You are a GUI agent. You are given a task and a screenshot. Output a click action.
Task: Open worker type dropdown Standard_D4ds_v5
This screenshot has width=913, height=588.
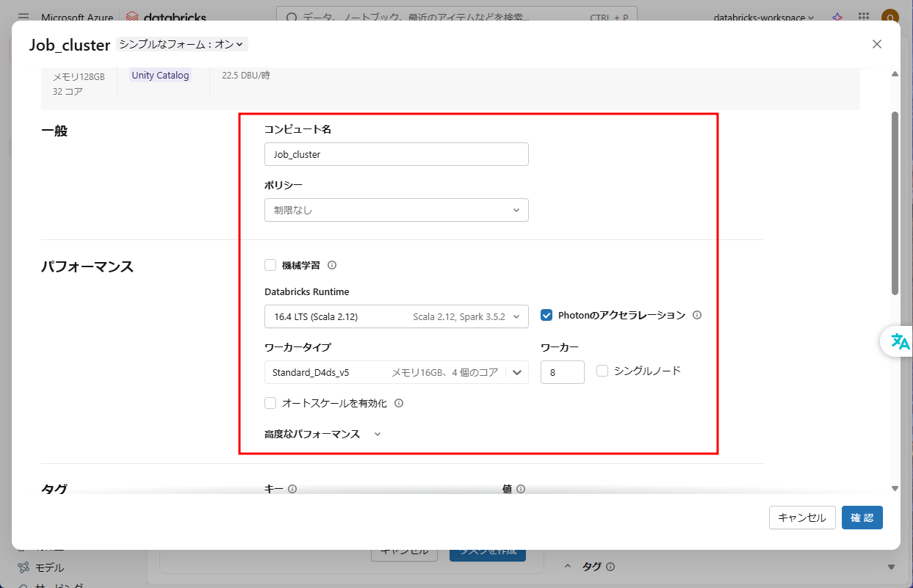(396, 372)
